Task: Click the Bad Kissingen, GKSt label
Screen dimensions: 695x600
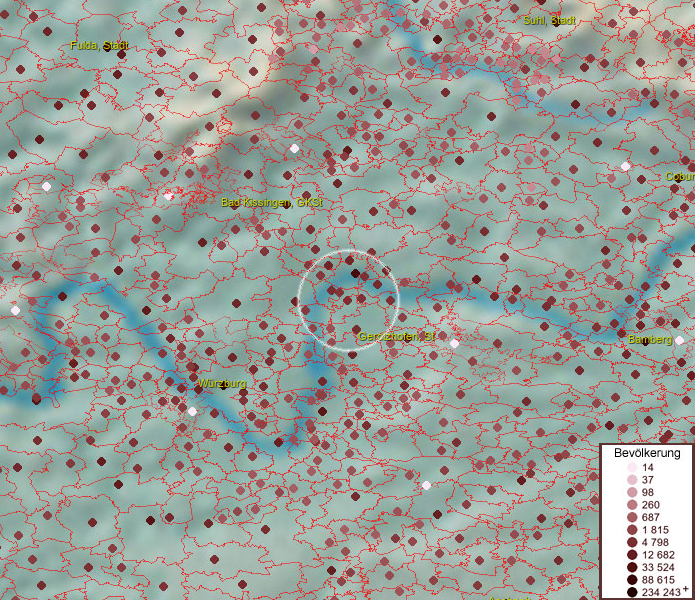Action: tap(271, 202)
